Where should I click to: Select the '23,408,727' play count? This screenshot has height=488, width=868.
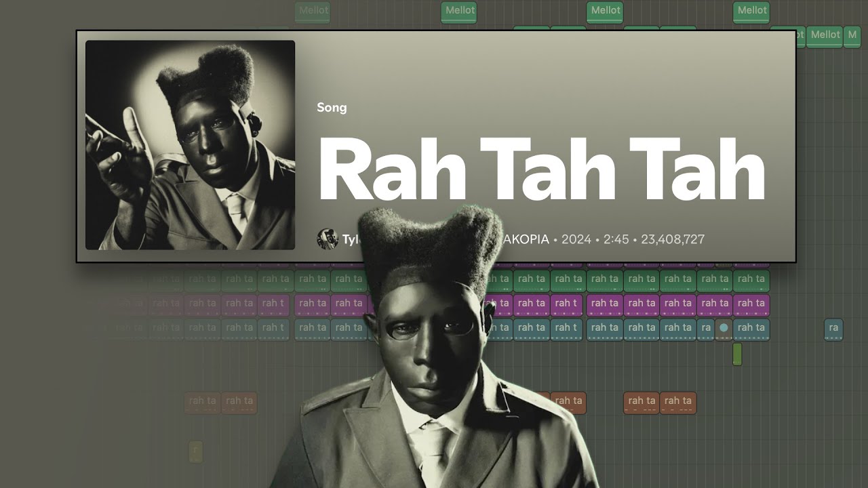(x=673, y=239)
